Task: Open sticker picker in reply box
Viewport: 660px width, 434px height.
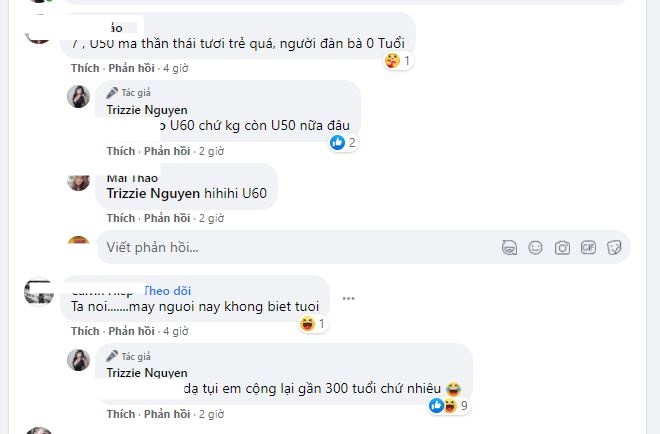Action: (614, 248)
